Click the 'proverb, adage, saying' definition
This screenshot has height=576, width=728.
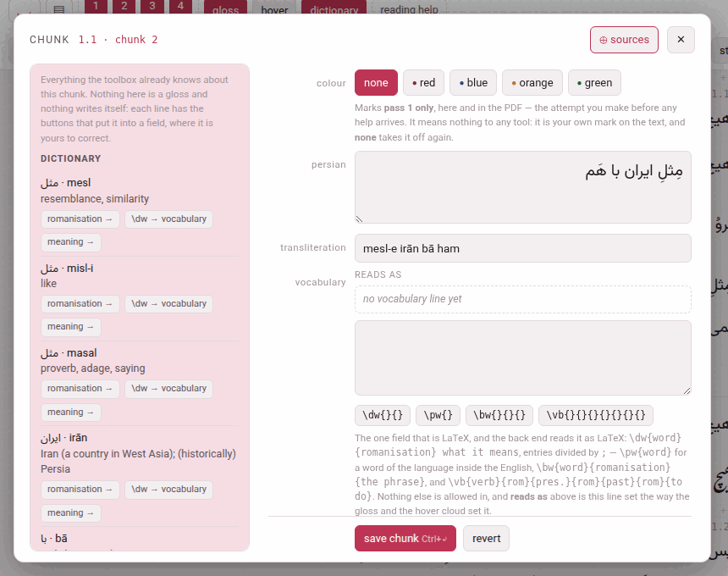93,368
